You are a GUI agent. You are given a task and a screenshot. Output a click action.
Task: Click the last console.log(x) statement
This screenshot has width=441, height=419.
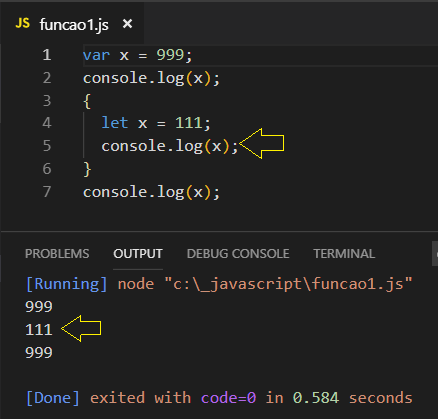(x=151, y=192)
